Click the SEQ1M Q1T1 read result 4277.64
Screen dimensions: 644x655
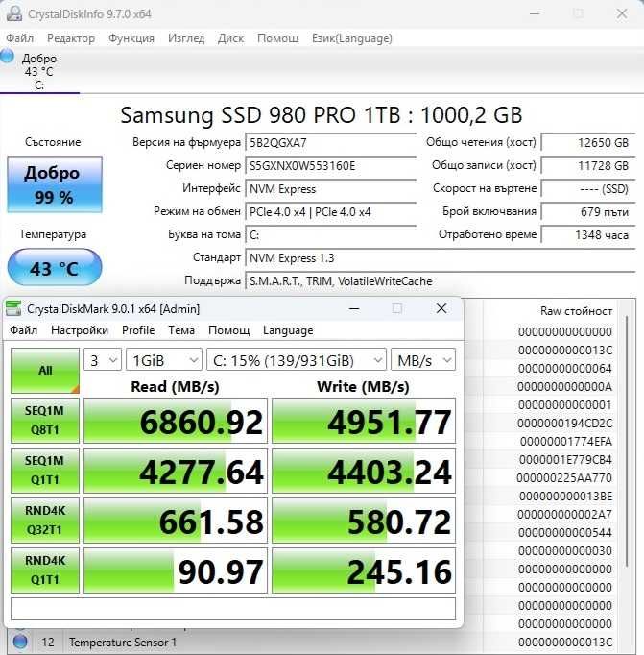point(176,471)
